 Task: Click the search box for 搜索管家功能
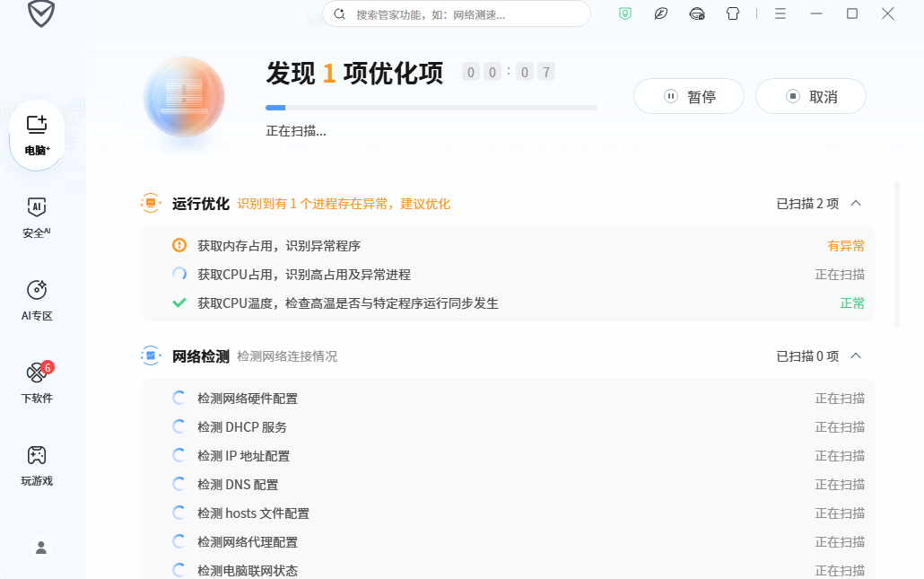click(x=457, y=14)
